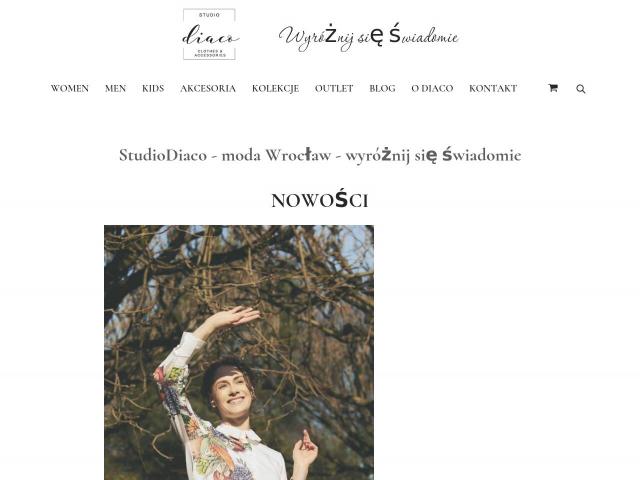Open the KONTAKT page
The width and height of the screenshot is (640, 480).
click(x=493, y=89)
